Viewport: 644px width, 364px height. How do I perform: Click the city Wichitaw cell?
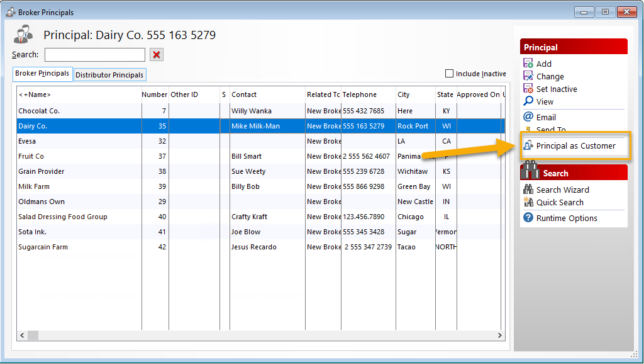[x=413, y=171]
